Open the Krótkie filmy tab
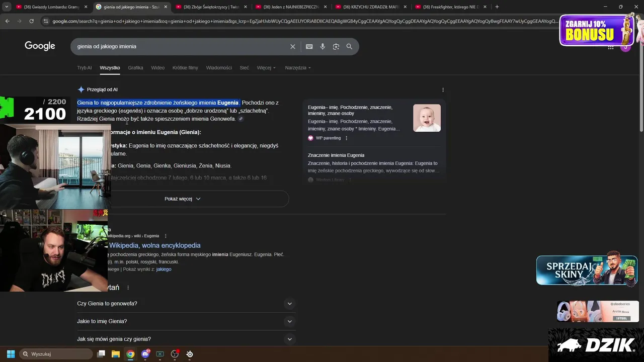Viewport: 644px width, 362px height. (x=185, y=67)
